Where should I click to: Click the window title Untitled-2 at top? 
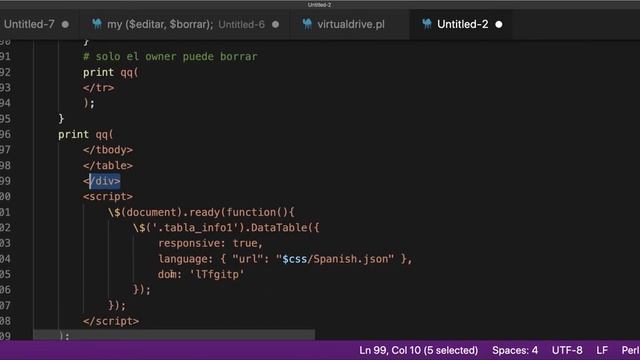pyautogui.click(x=320, y=5)
